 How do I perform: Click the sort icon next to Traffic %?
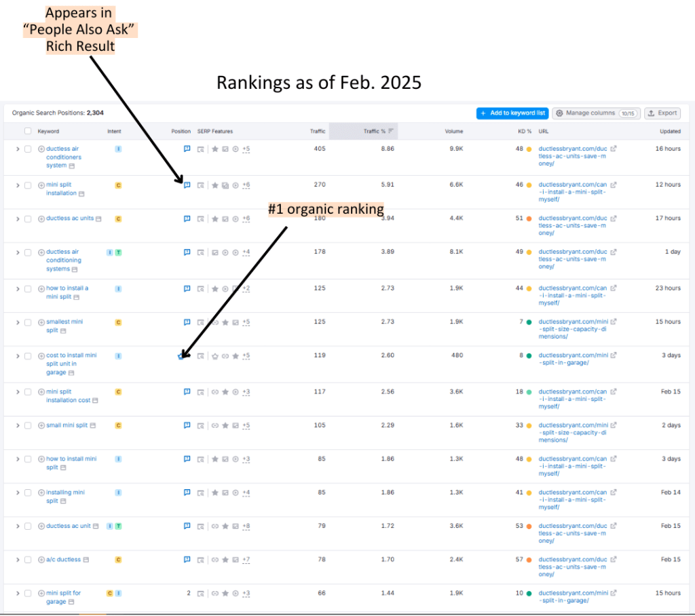click(392, 131)
